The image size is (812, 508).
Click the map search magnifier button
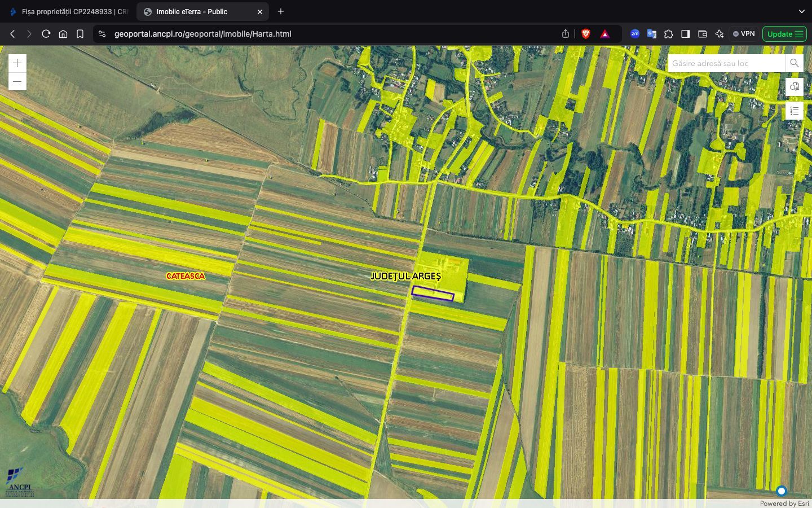click(794, 63)
